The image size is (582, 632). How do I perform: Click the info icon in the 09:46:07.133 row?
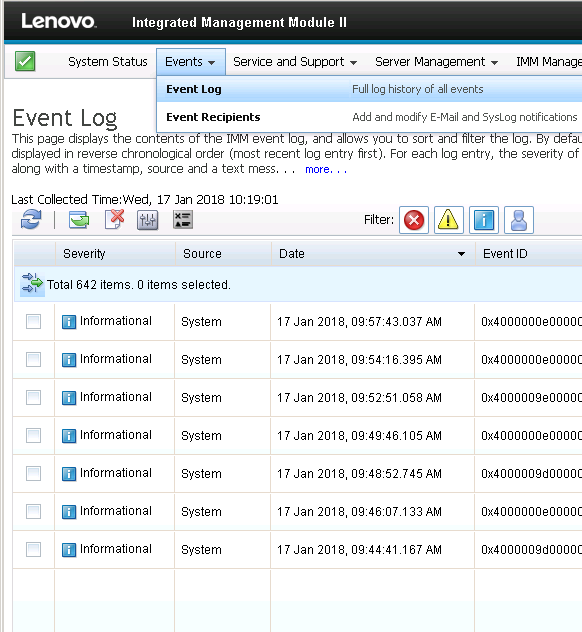tap(69, 512)
